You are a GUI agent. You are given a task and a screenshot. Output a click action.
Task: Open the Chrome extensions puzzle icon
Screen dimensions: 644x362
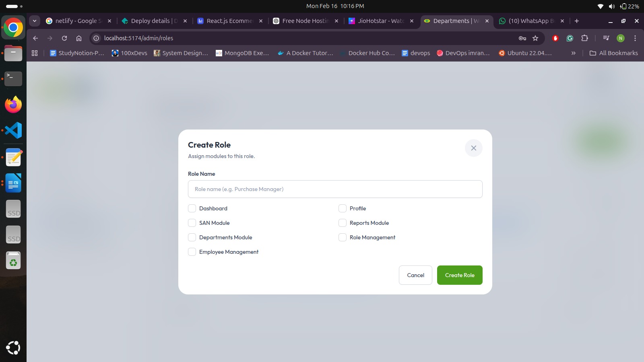point(584,38)
